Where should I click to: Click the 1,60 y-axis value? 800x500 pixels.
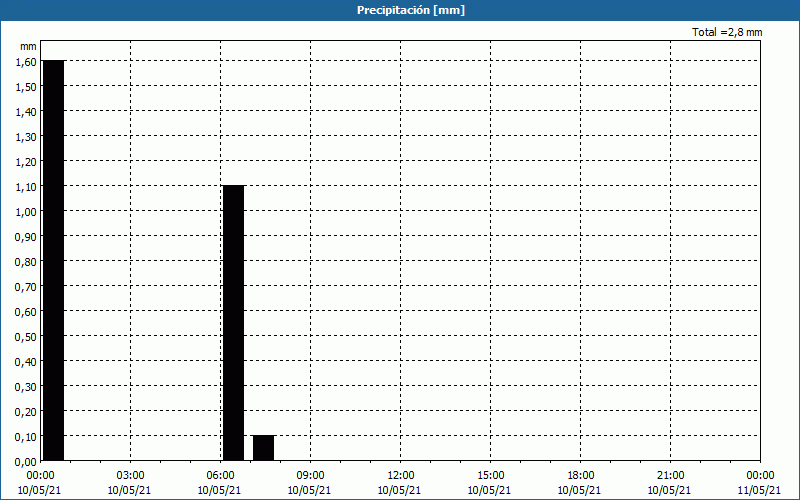click(26, 62)
